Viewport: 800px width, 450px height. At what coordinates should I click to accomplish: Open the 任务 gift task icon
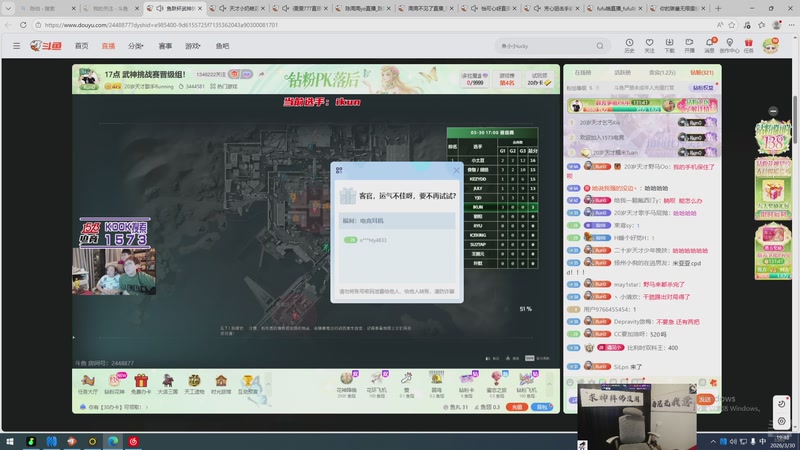point(748,45)
